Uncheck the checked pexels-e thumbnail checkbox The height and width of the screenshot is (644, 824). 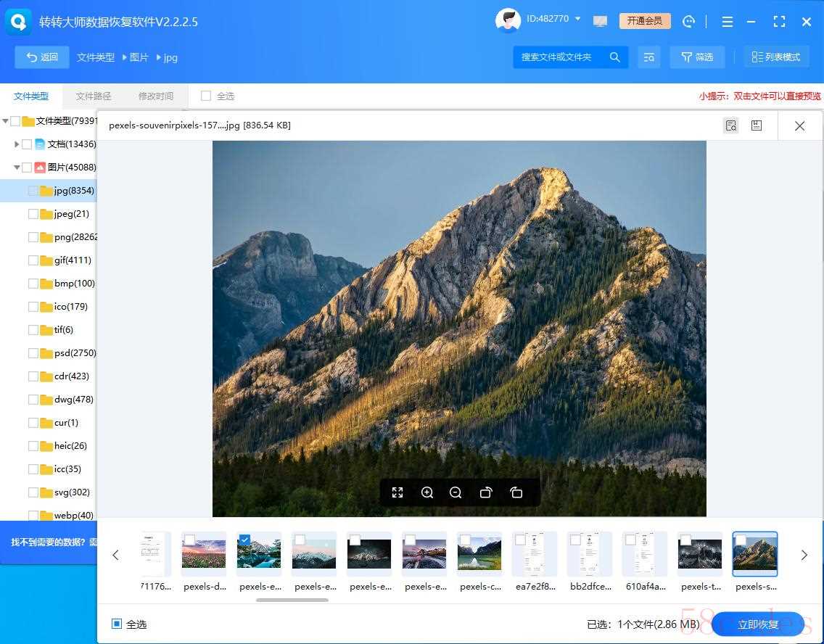(244, 540)
